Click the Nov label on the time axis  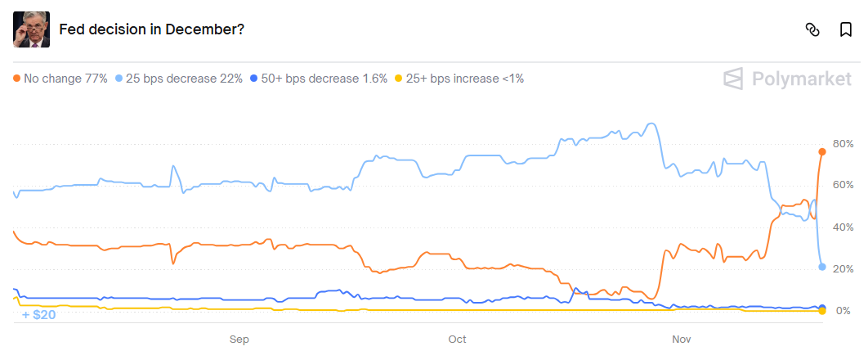tap(681, 339)
